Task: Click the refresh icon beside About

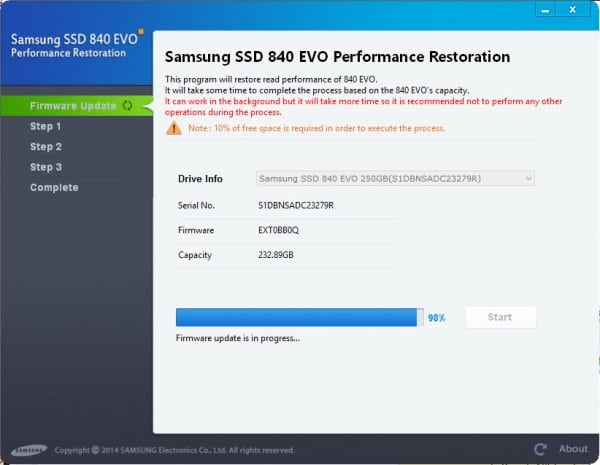Action: [541, 449]
